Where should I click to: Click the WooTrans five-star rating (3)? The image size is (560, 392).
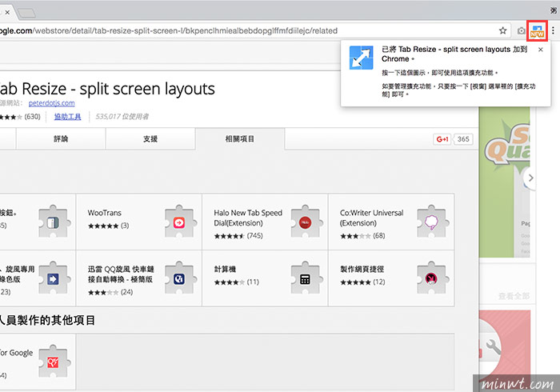click(109, 226)
